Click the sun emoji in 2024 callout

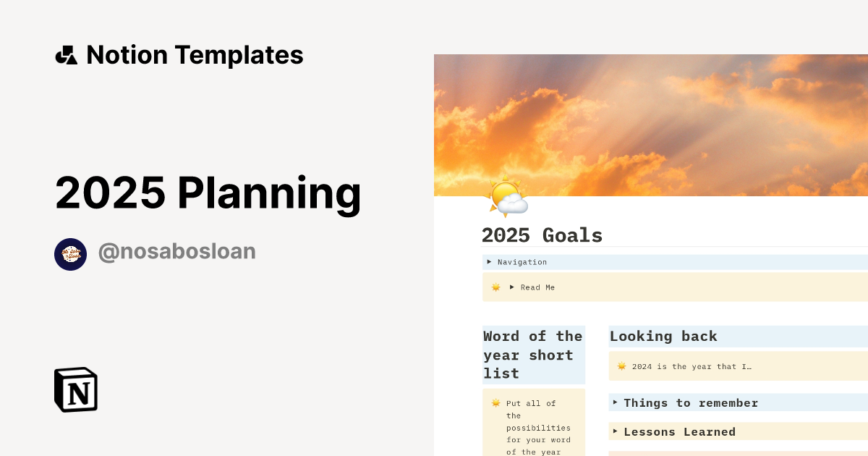622,366
